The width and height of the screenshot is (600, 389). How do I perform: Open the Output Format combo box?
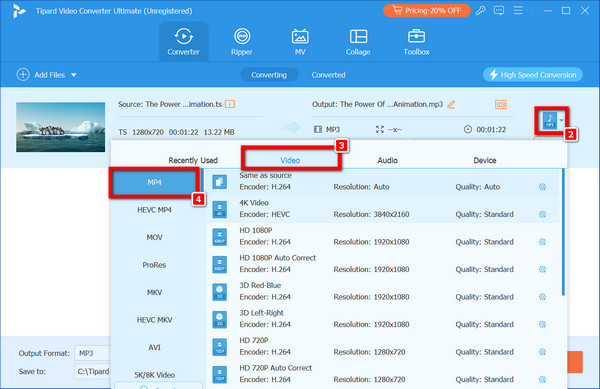93,353
